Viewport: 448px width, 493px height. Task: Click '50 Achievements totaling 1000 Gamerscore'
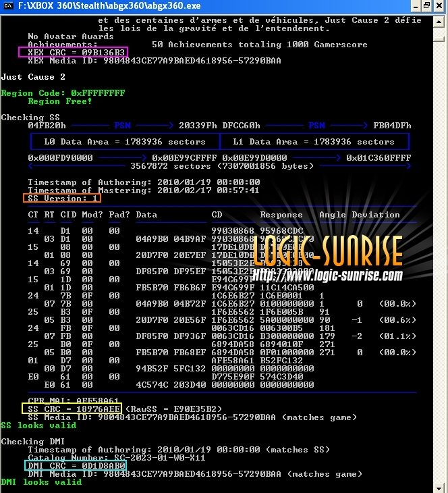260,45
